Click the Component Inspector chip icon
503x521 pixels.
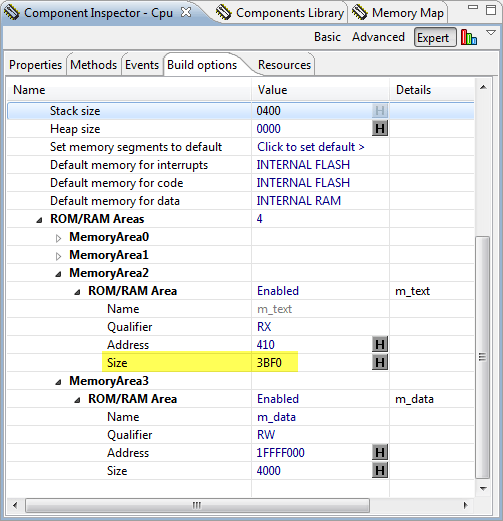(11, 13)
